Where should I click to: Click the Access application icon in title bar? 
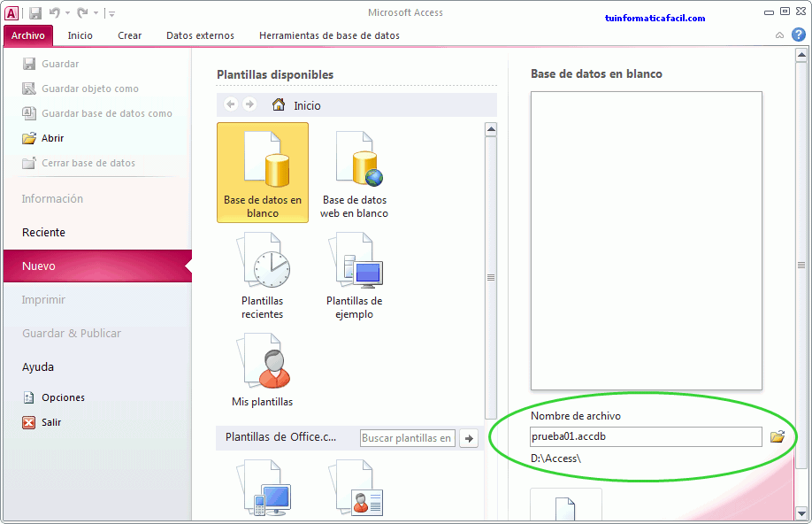pyautogui.click(x=11, y=13)
